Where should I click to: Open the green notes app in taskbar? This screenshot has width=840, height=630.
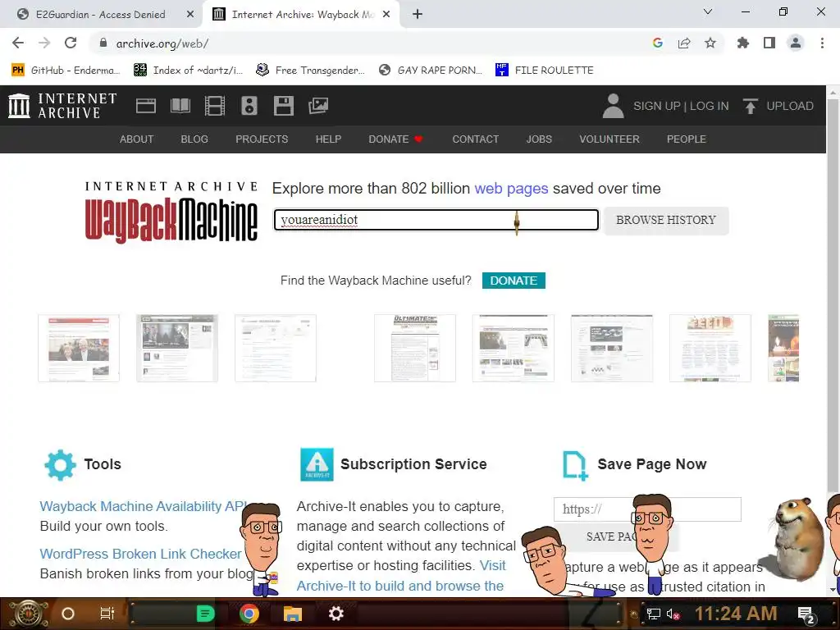click(x=205, y=614)
